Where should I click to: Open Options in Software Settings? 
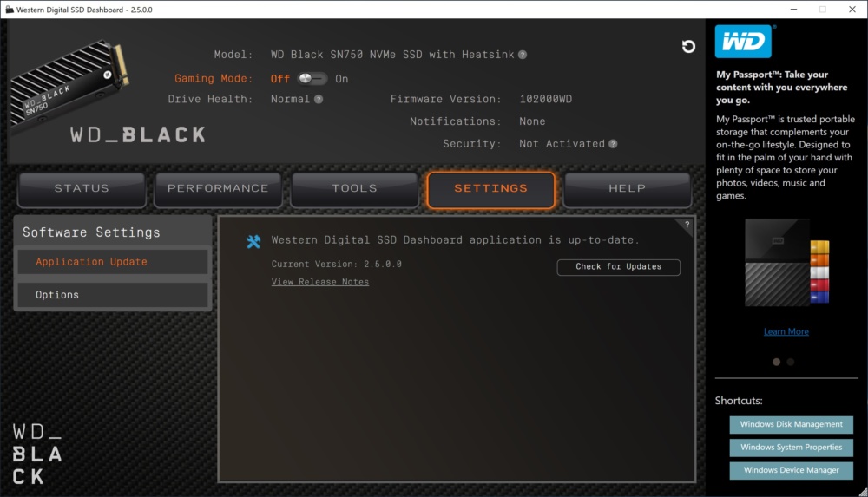tap(113, 295)
